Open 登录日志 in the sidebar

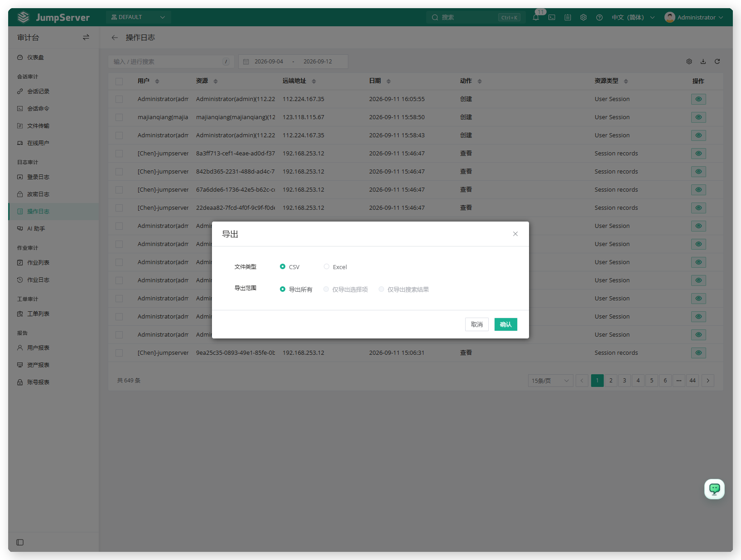[38, 177]
